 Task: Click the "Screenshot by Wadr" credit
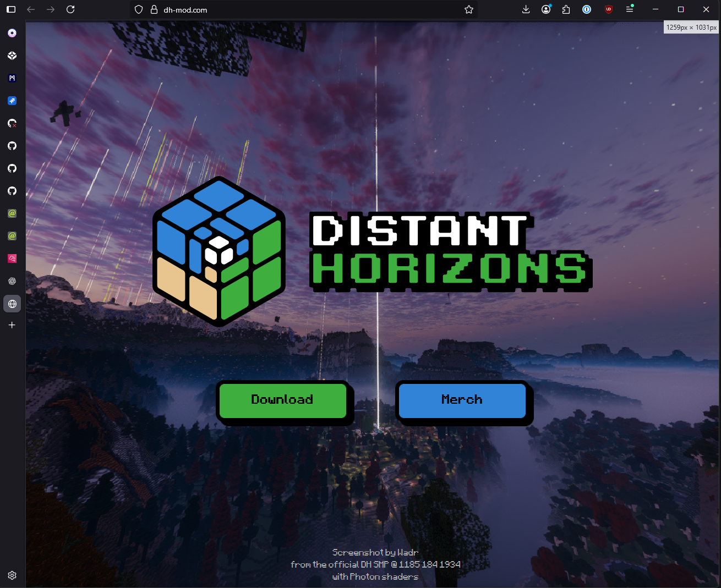pyautogui.click(x=375, y=552)
